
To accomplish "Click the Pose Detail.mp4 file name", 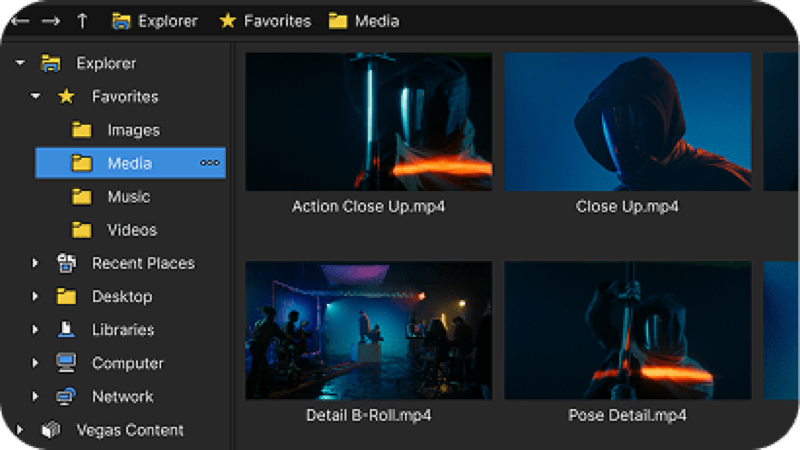I will (x=628, y=415).
